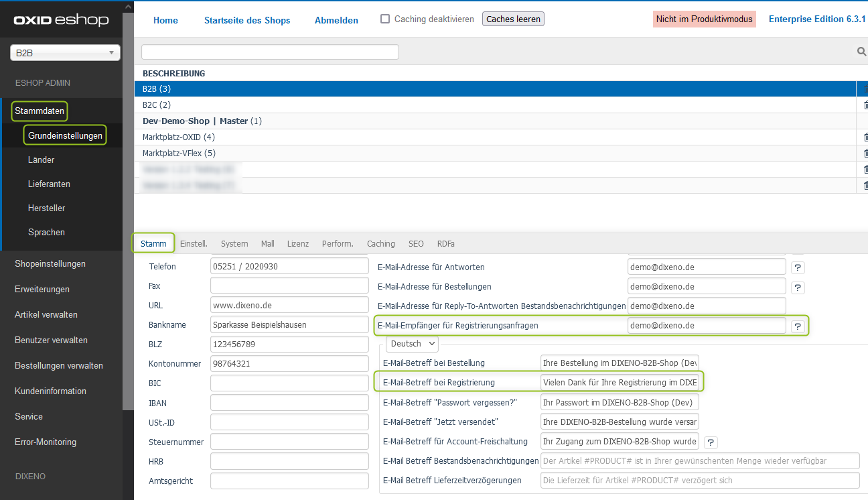Click the Abmelden logout link

pyautogui.click(x=336, y=20)
